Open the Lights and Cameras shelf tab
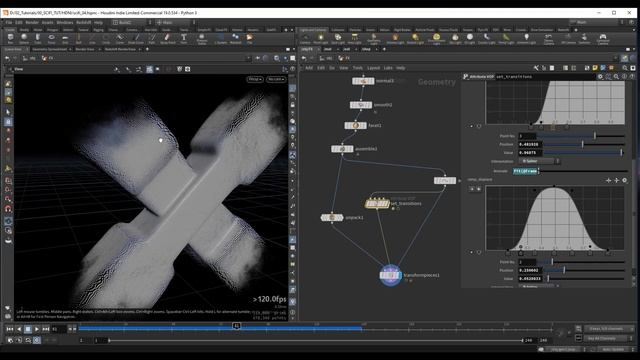Screen dimensions: 640x360 (313, 30)
